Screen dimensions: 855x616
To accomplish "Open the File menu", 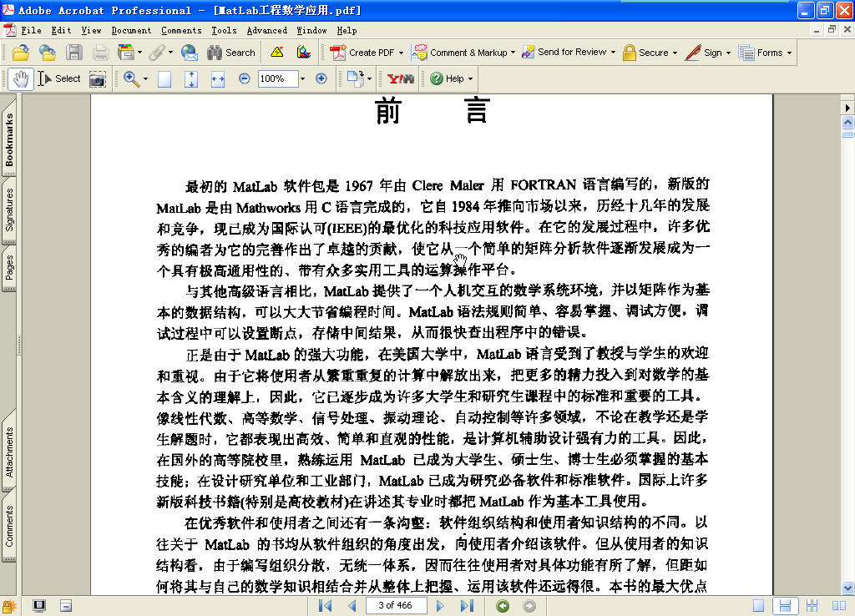I will click(x=31, y=31).
